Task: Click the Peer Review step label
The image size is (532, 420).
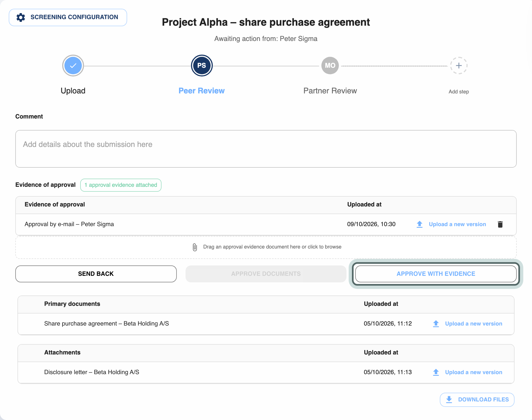Action: pos(202,91)
